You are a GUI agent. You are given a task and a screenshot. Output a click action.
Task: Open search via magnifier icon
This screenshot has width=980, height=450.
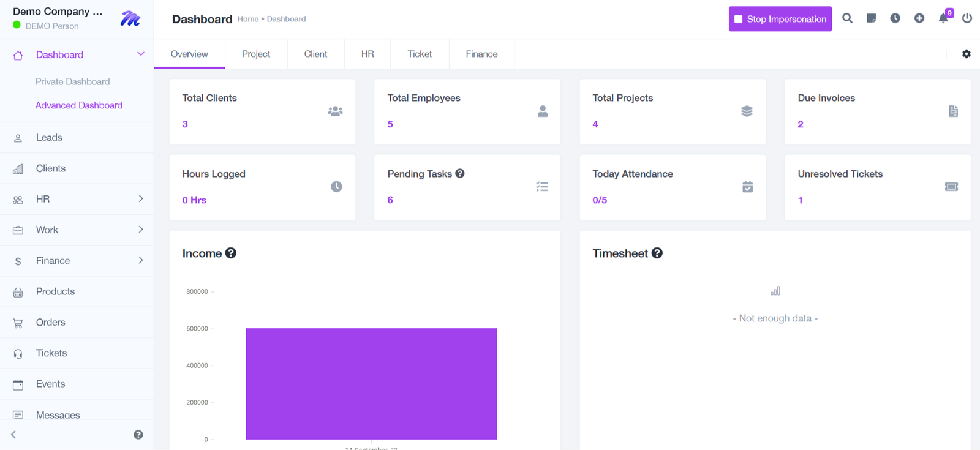tap(847, 18)
